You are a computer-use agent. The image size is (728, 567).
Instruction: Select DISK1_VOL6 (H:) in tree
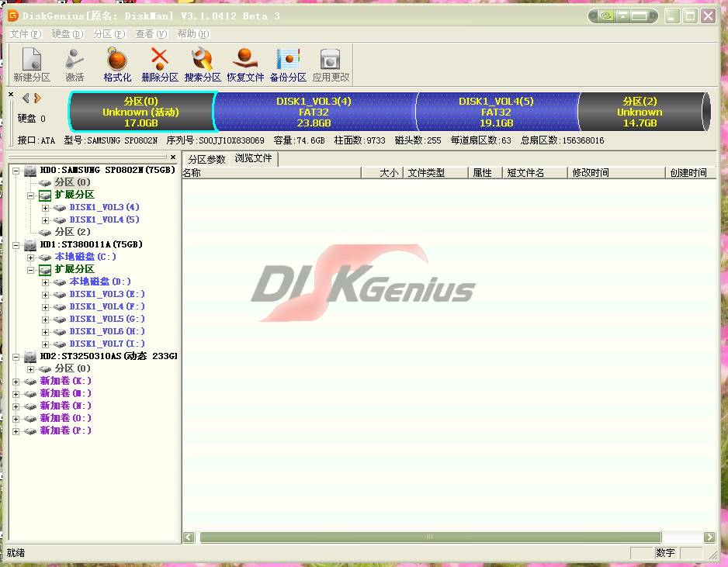tap(107, 331)
